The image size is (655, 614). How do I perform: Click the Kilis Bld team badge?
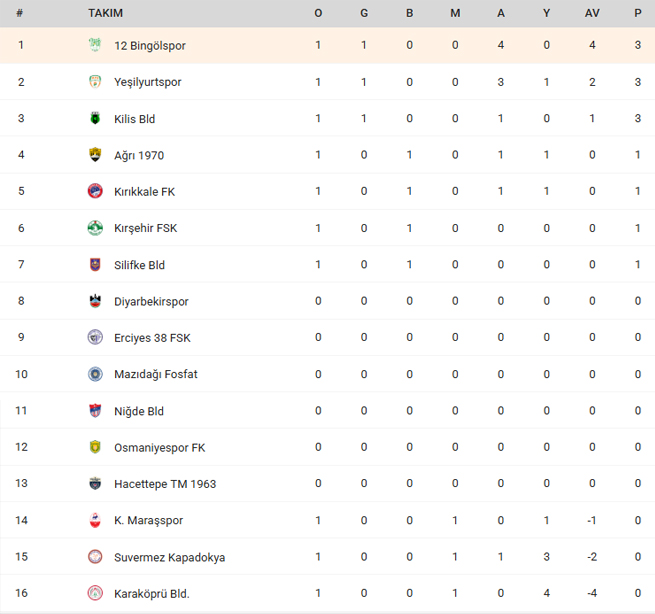pyautogui.click(x=95, y=118)
